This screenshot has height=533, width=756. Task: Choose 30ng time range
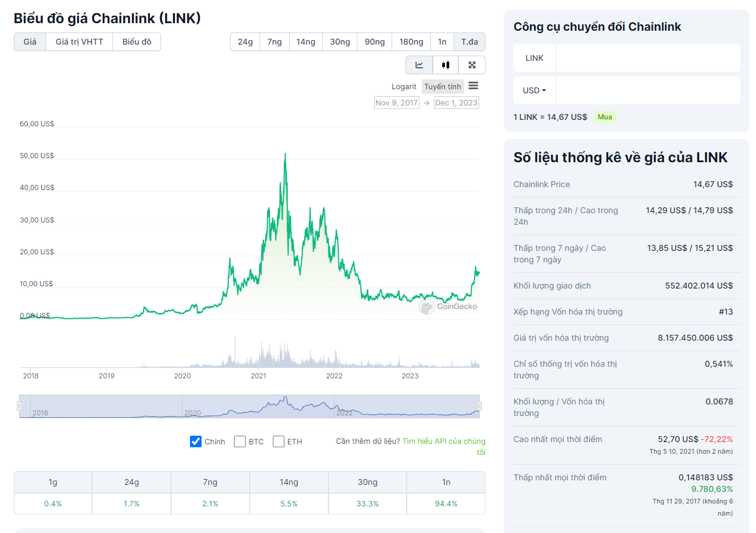tap(340, 42)
